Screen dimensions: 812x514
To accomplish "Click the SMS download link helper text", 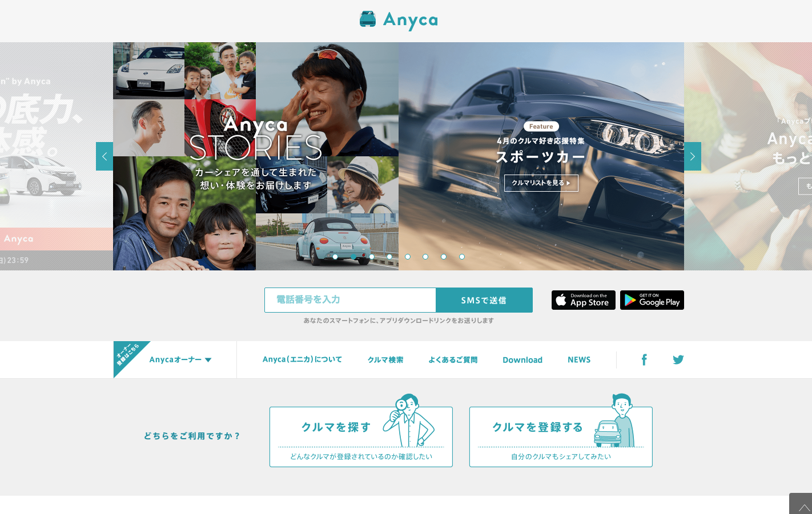I will tap(399, 321).
